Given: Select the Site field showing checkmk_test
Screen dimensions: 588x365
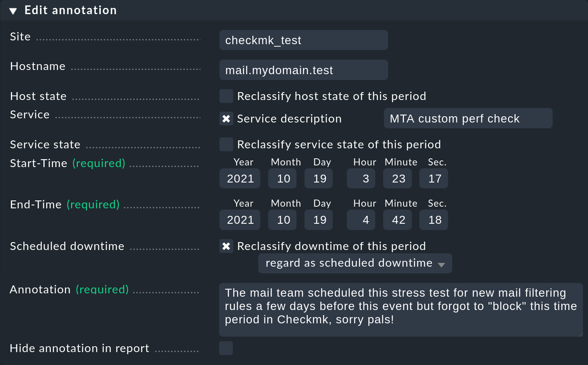Looking at the screenshot, I should [304, 40].
